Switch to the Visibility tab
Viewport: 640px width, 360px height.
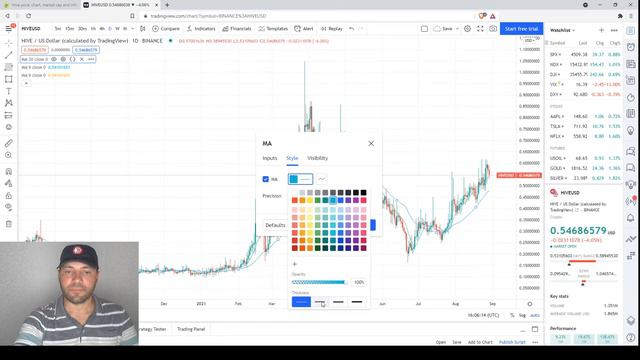coord(318,158)
